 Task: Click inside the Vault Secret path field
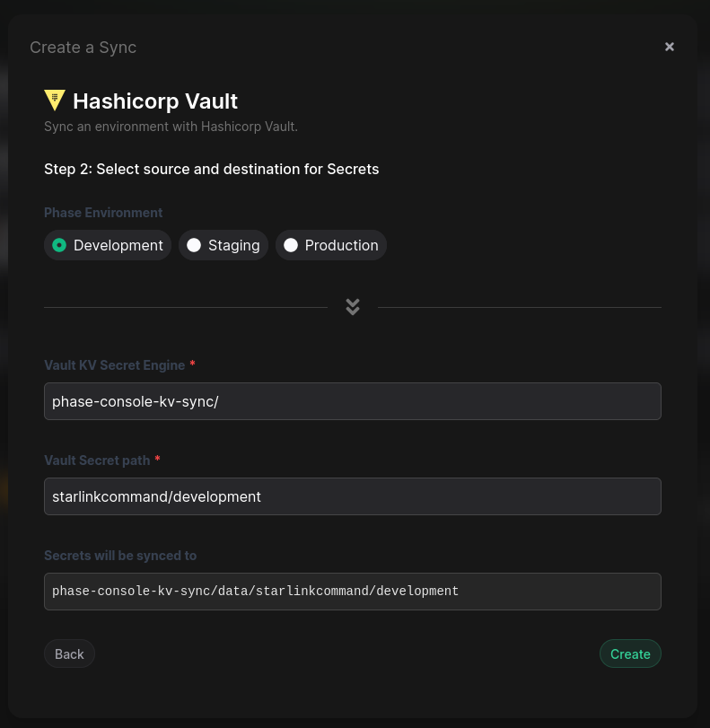(x=353, y=496)
